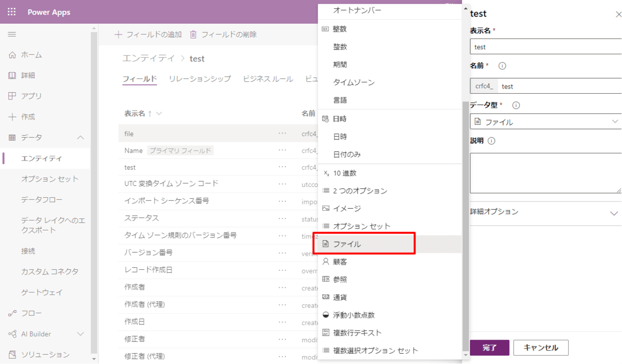Open データ レイクへのエクスポート

pos(53,225)
